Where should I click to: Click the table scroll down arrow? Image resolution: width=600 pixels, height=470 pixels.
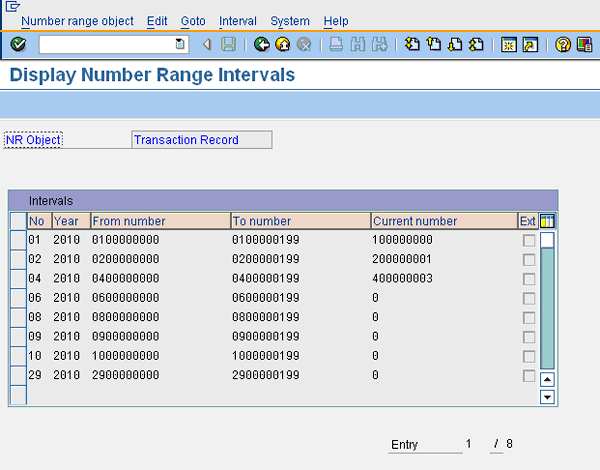click(x=547, y=397)
